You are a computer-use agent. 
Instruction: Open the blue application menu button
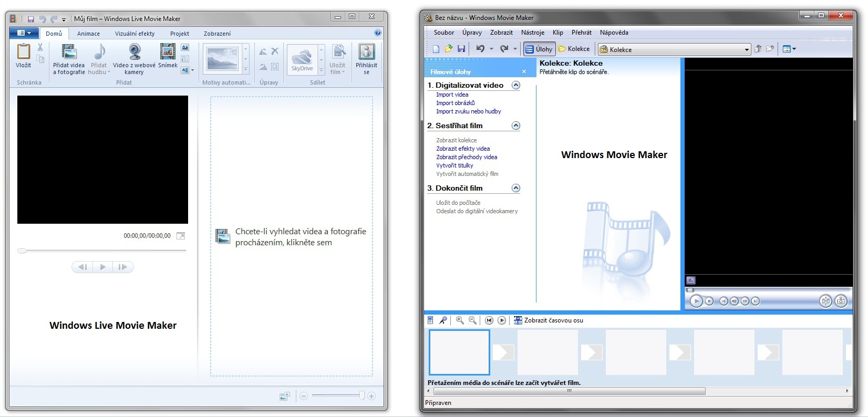click(x=24, y=33)
